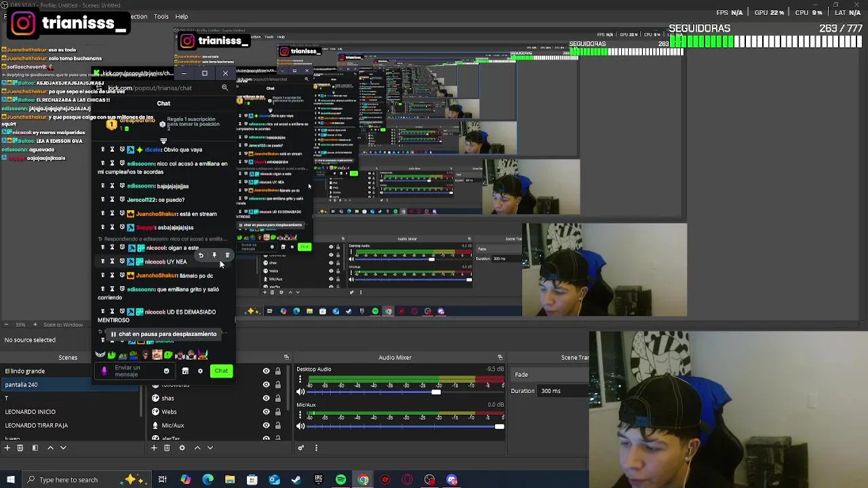Expand the chat leaderboard handle below dreapedreno
The image size is (868, 488).
(163, 142)
